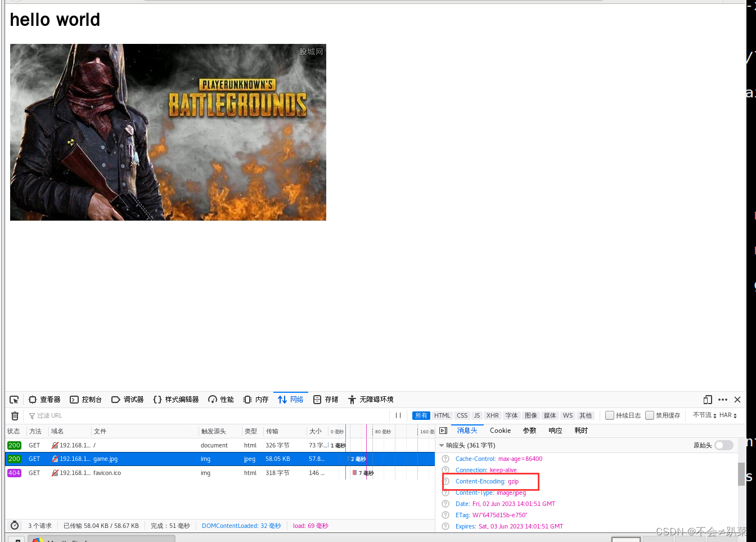The height and width of the screenshot is (542, 756).
Task: Filter requests by 所有 (All)
Action: pos(421,415)
